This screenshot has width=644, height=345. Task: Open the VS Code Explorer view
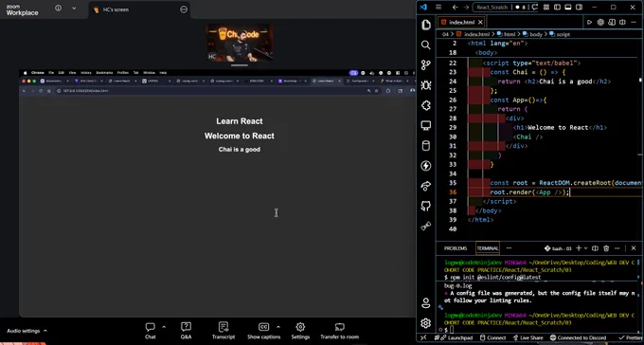click(426, 25)
